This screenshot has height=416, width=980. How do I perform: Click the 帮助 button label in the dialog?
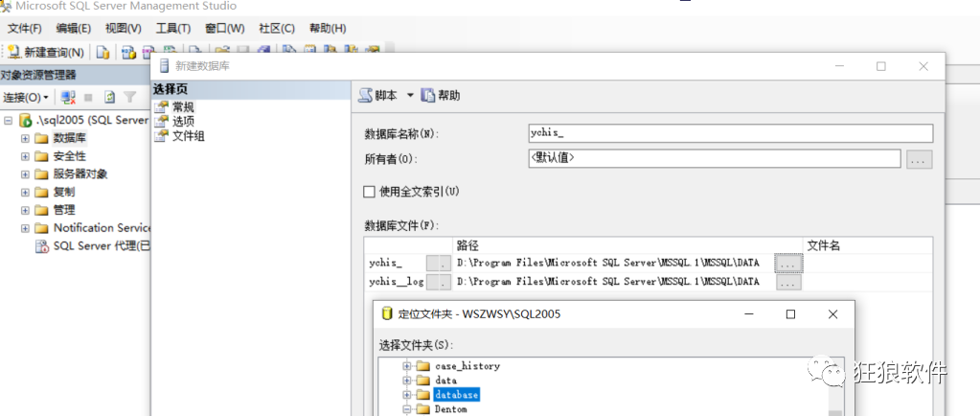pos(449,96)
